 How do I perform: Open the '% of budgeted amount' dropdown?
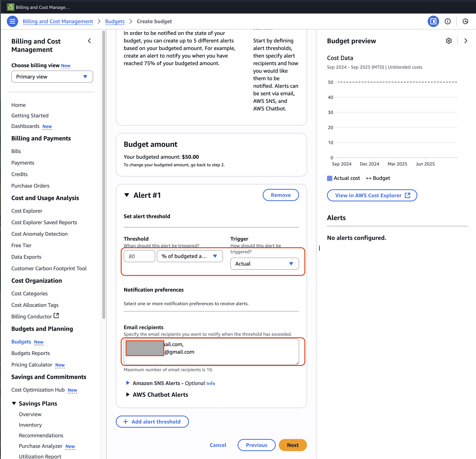tap(190, 256)
